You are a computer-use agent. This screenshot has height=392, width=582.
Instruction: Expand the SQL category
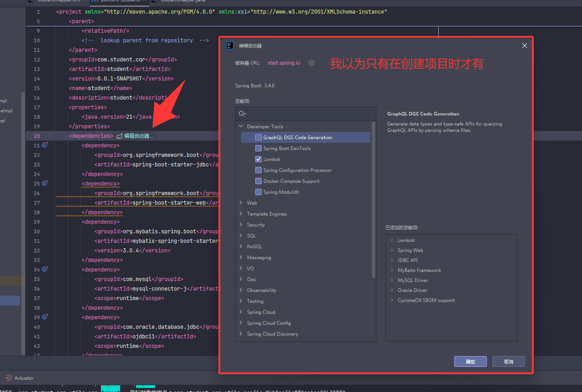(241, 236)
